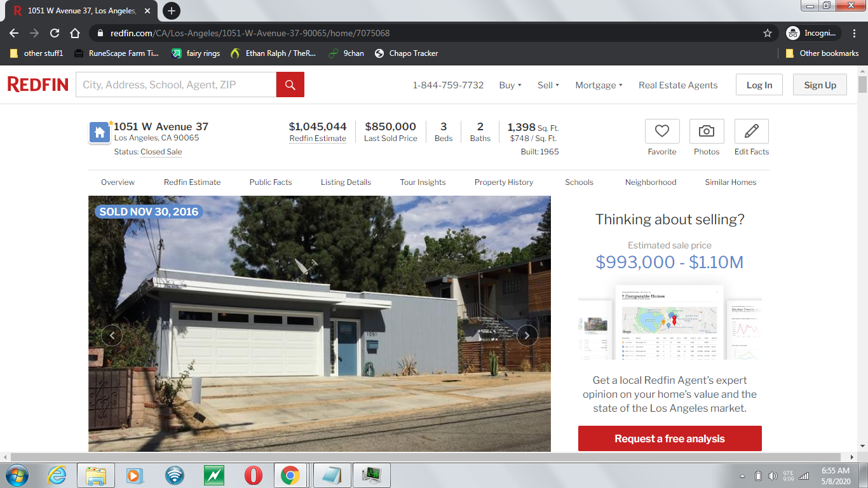Viewport: 868px width, 488px height.
Task: Go to the Overview section tab
Action: tap(118, 182)
